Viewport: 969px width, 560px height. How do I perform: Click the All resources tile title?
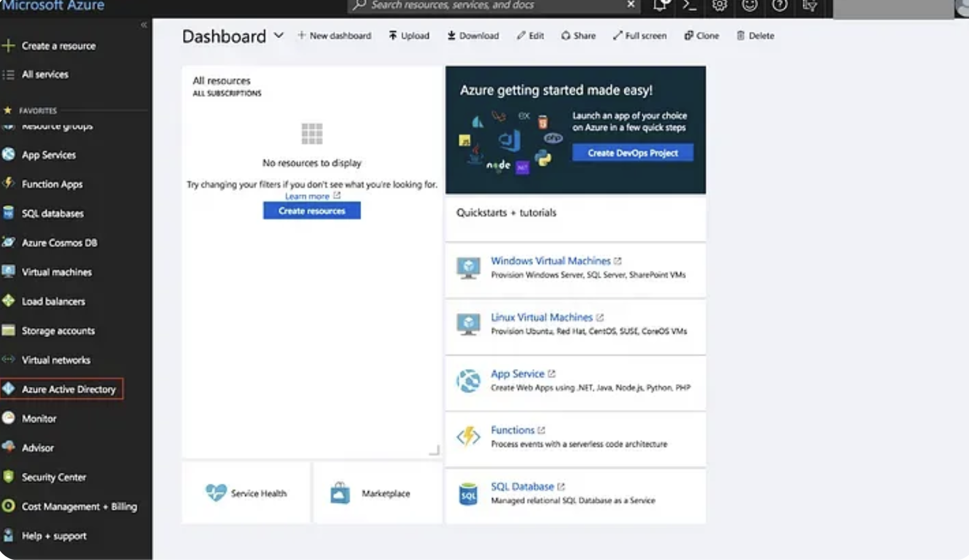click(222, 80)
